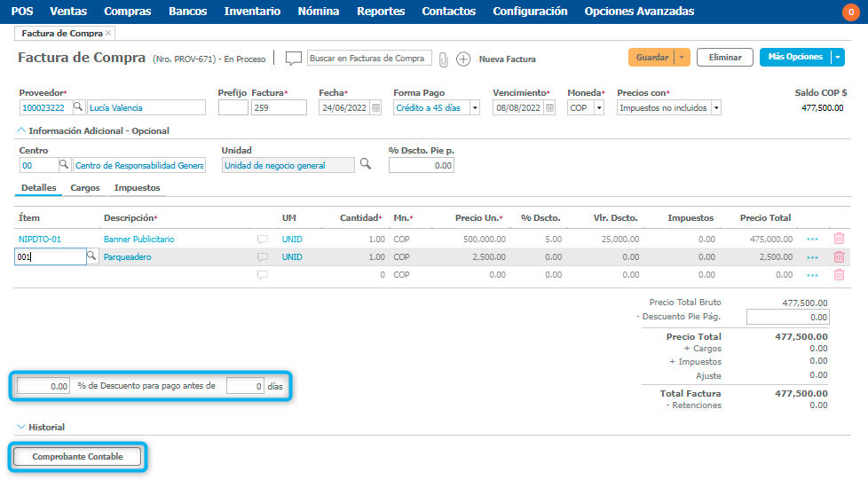Click the paperclip attachment icon
Image resolution: width=868 pixels, height=480 pixels.
click(444, 59)
